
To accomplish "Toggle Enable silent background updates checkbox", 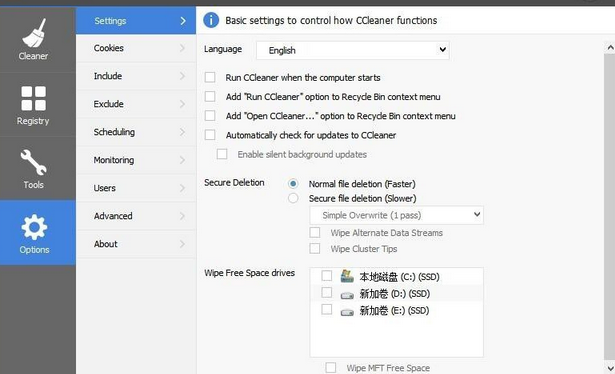I will [222, 154].
